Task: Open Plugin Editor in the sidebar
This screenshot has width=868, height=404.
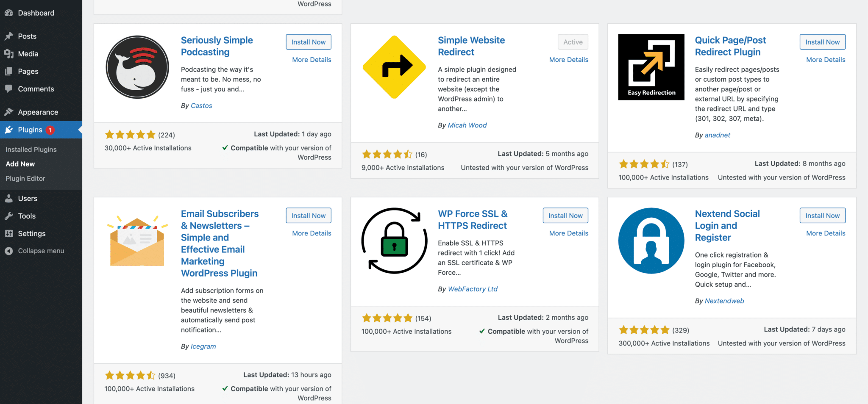Action: click(x=25, y=178)
